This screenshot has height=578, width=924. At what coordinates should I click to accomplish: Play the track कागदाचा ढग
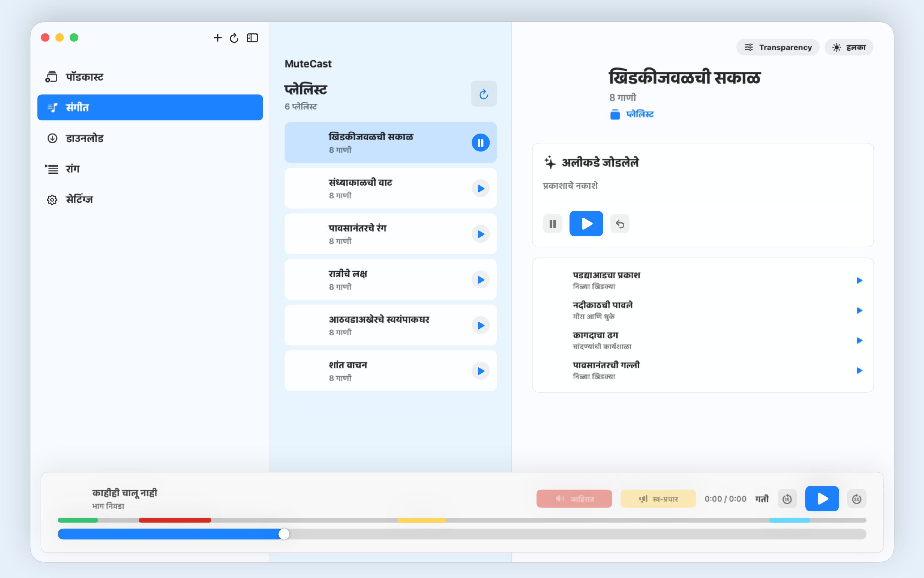(859, 340)
